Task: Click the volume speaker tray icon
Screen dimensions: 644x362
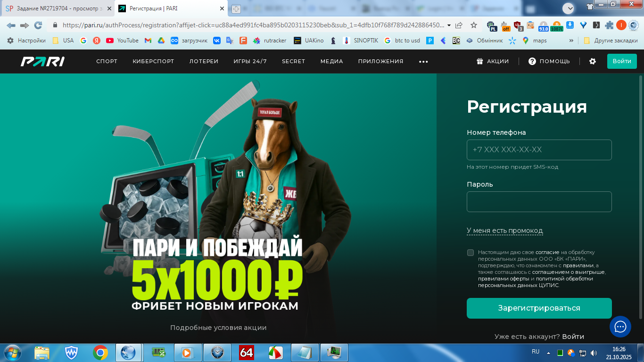Action: point(594,353)
